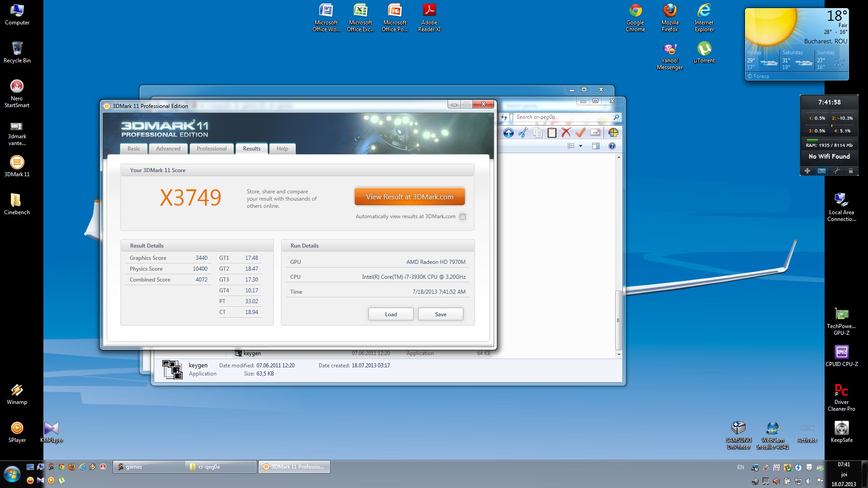This screenshot has height=488, width=868.
Task: Click the X3749 score value
Action: (x=190, y=198)
